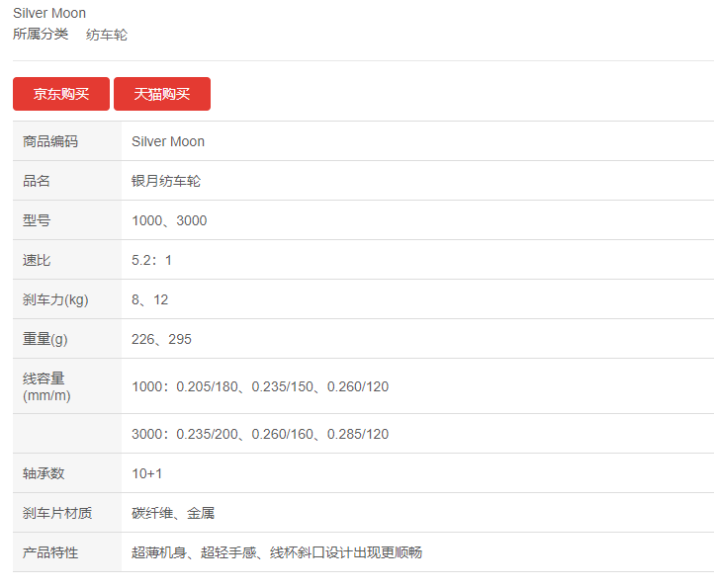Click the 刹车力(kg) row label

[55, 299]
